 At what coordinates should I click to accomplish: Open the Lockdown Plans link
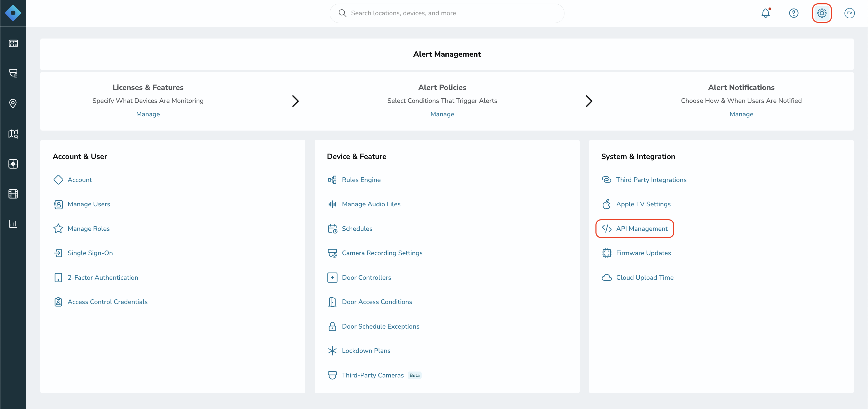click(x=366, y=351)
